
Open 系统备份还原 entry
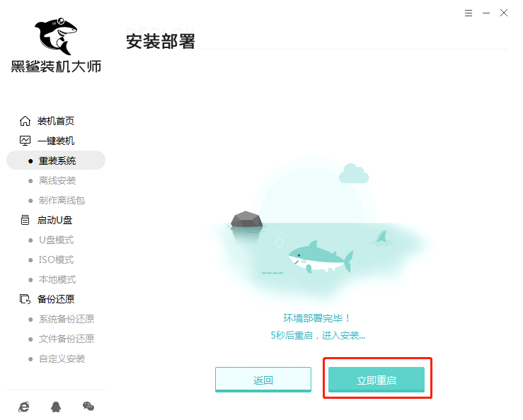[67, 319]
